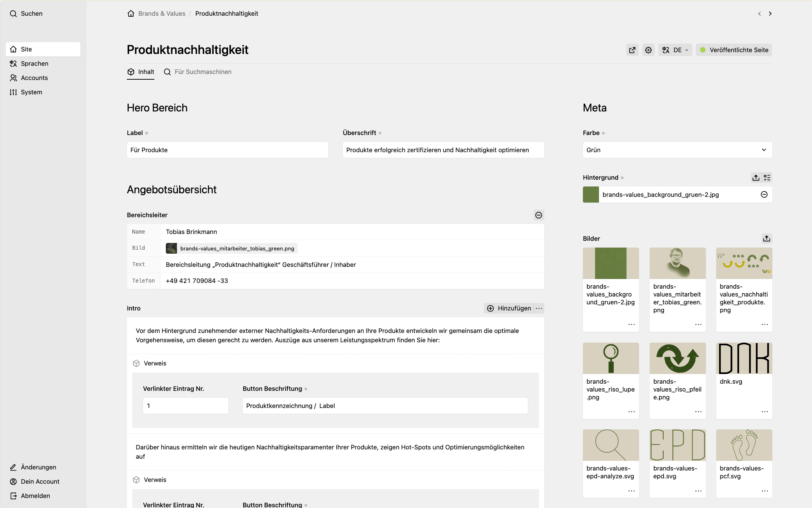This screenshot has height=508, width=812.
Task: Open options for riso_lupe.png card
Action: point(632,412)
